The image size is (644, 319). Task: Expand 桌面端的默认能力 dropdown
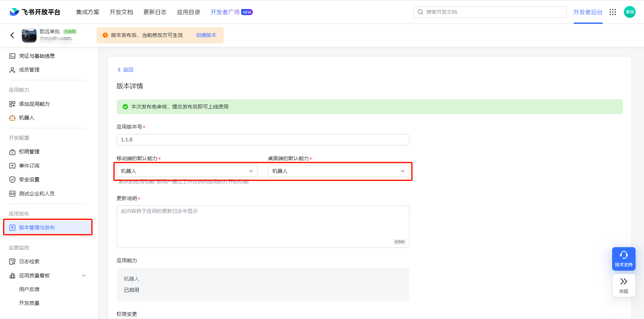tap(338, 171)
